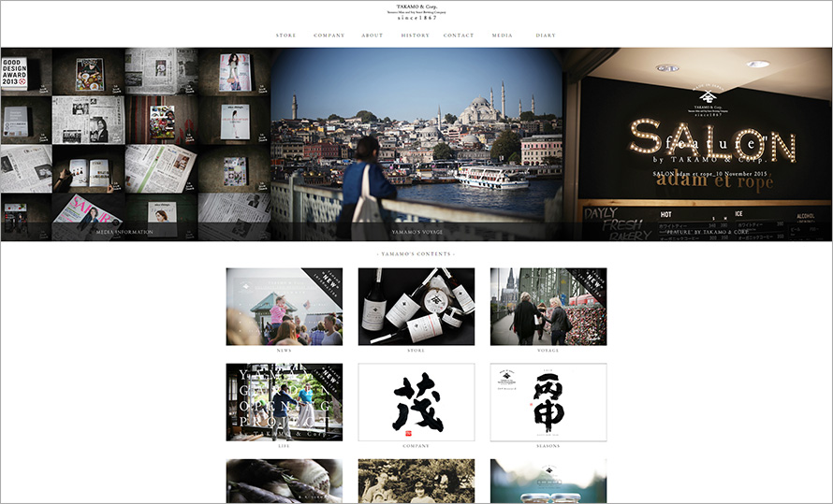This screenshot has height=504, width=833.
Task: Open the SEASONS calligraphy thumbnail
Action: pyautogui.click(x=548, y=402)
